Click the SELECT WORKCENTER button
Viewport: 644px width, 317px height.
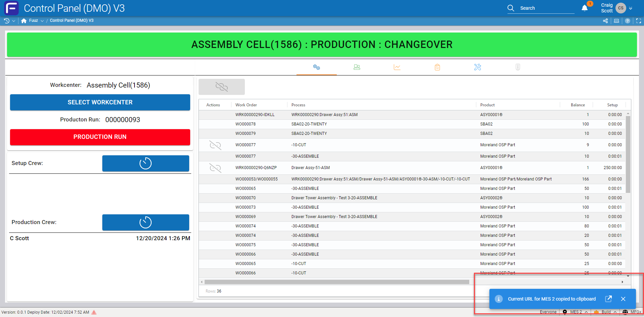(100, 102)
